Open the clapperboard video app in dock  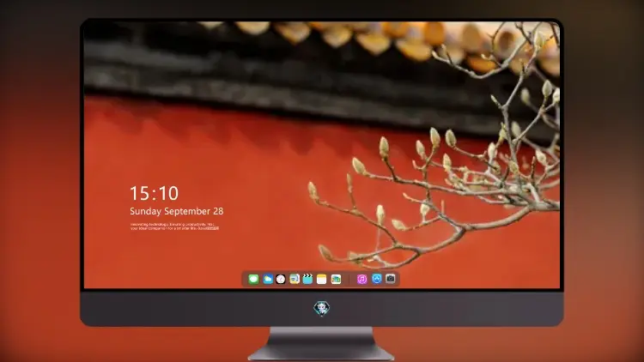coord(307,279)
